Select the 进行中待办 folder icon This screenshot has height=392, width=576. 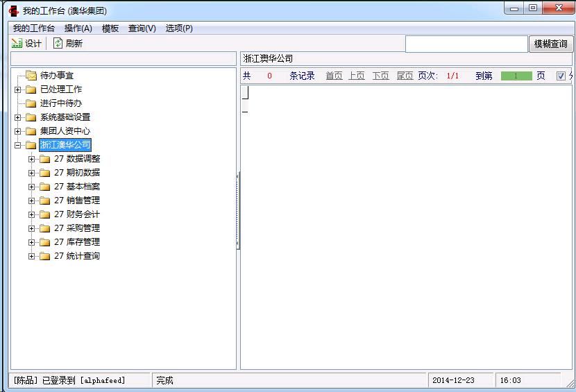point(31,103)
